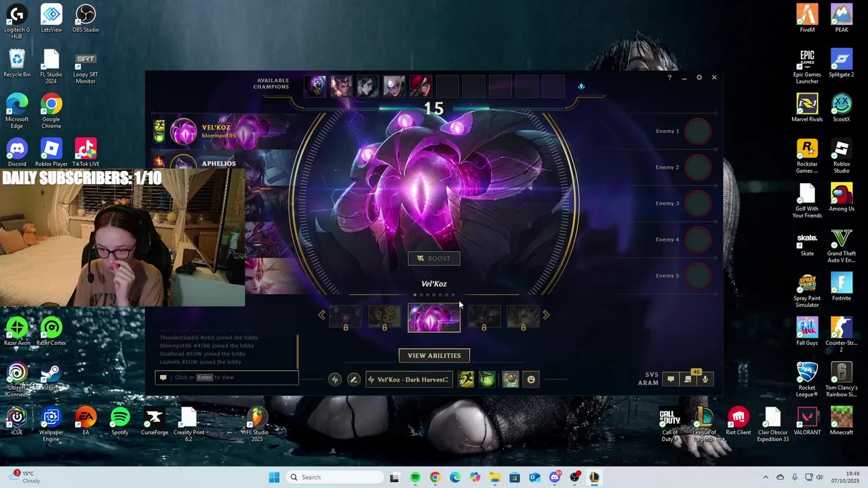The height and width of the screenshot is (488, 868).
Task: Click the BOOST button
Action: coord(434,258)
